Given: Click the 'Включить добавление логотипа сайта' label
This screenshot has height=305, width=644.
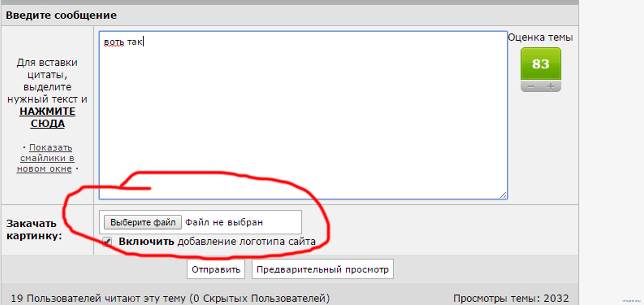Looking at the screenshot, I should tap(217, 242).
